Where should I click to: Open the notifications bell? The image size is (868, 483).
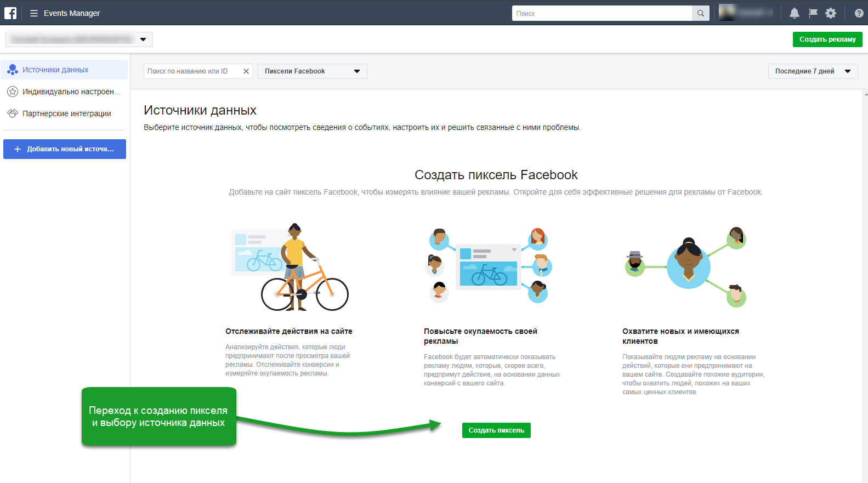pyautogui.click(x=794, y=13)
